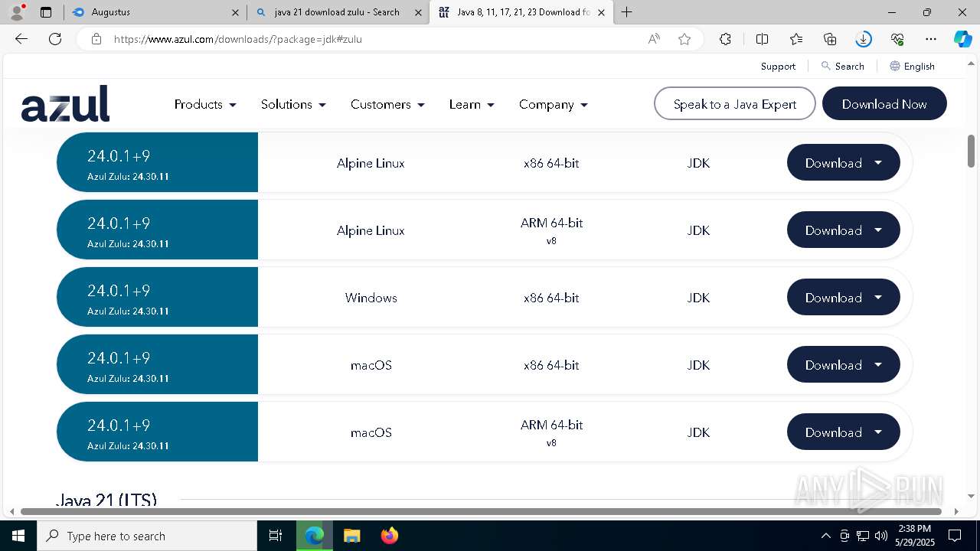Click Speak to a Java Expert button
Viewport: 980px width, 551px height.
735,104
